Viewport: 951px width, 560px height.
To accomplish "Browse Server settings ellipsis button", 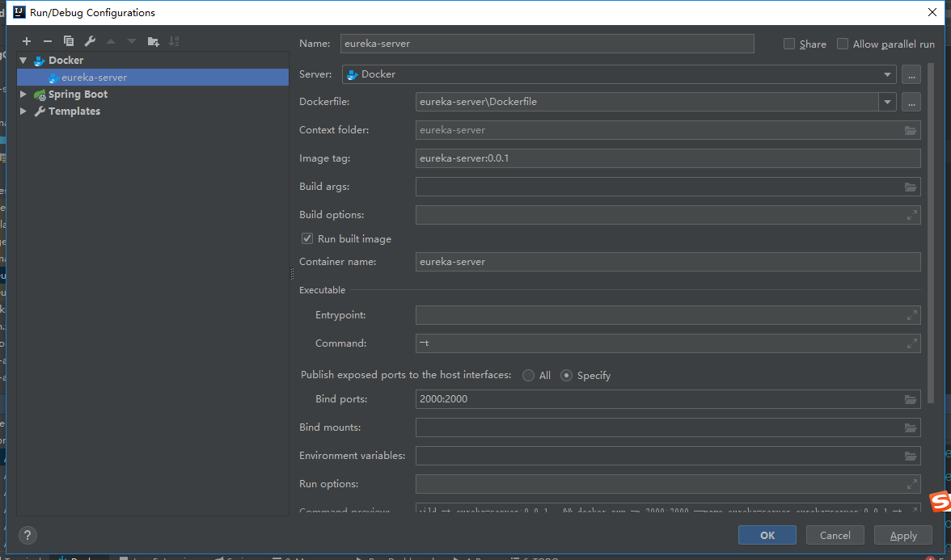I will pyautogui.click(x=911, y=74).
